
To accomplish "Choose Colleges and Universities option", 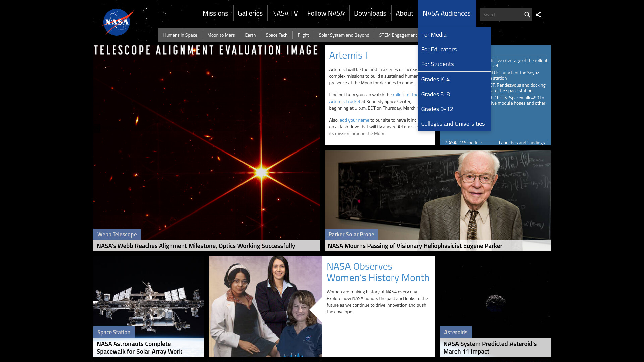I will tap(454, 124).
